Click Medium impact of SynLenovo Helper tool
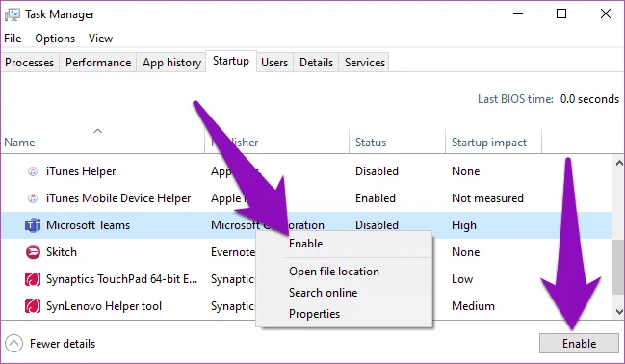Screen dimensions: 625x364 click(x=473, y=306)
